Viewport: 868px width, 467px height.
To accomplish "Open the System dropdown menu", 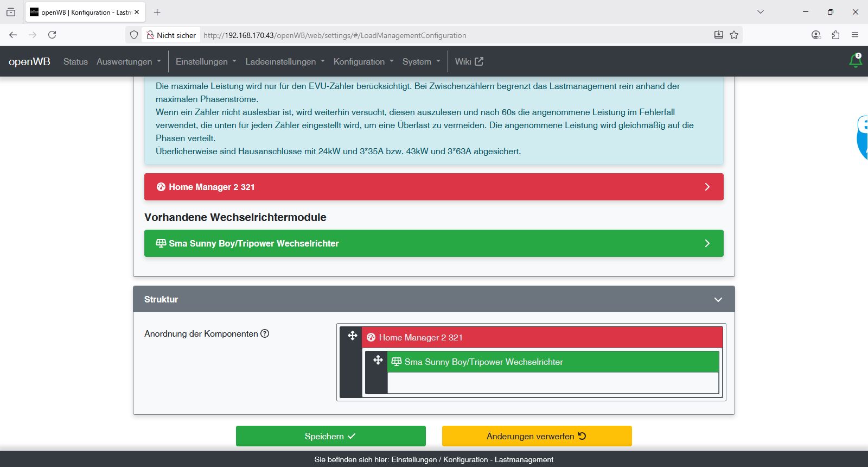I will (x=422, y=61).
